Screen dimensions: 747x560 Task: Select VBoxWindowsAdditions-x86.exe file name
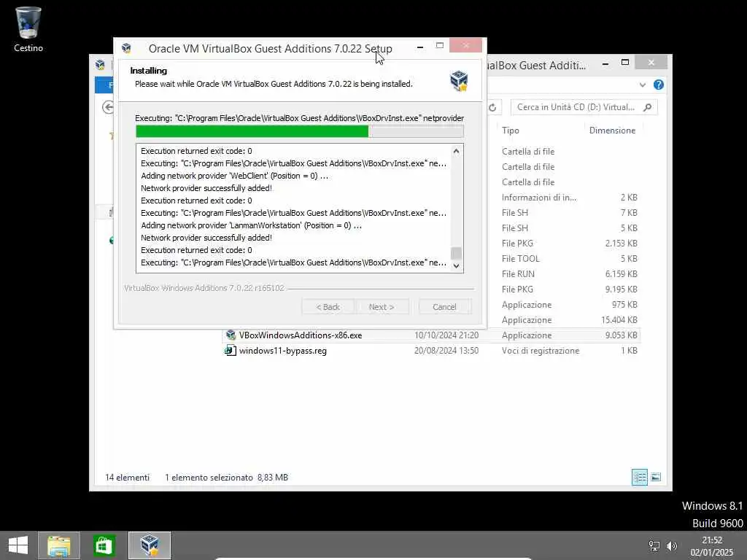point(300,335)
